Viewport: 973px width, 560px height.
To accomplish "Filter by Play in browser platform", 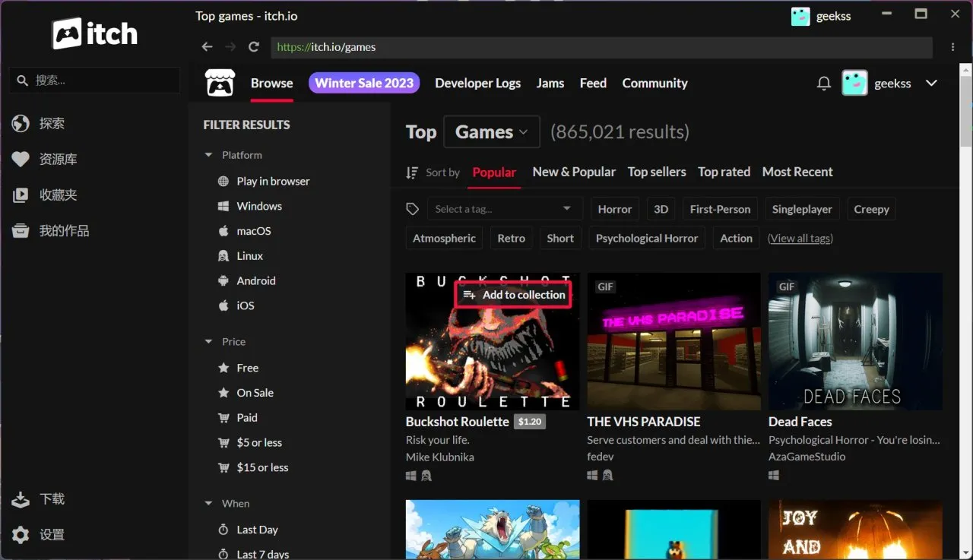I will click(273, 182).
